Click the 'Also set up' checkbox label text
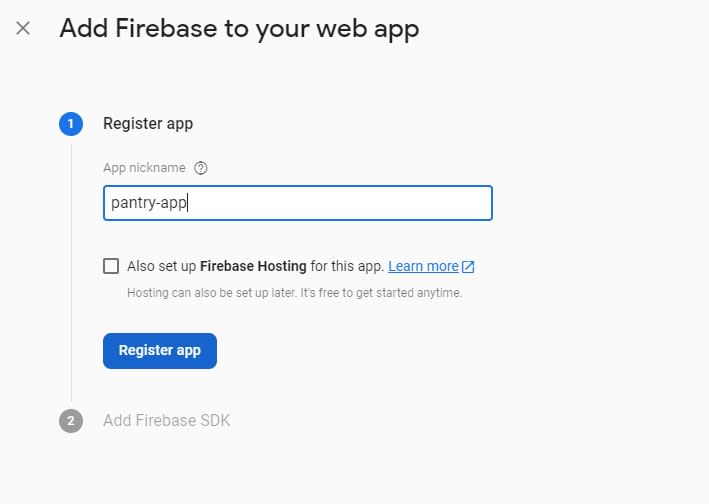 pos(255,266)
